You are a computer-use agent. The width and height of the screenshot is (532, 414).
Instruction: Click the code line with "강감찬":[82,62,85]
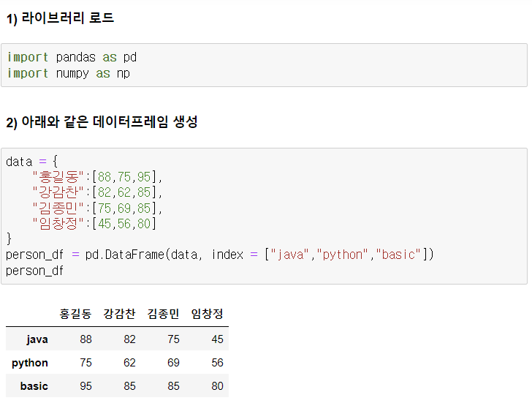click(97, 192)
